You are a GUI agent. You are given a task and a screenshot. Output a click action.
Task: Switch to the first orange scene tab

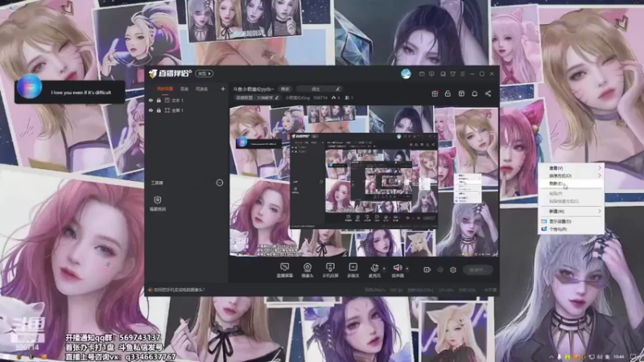click(x=165, y=88)
